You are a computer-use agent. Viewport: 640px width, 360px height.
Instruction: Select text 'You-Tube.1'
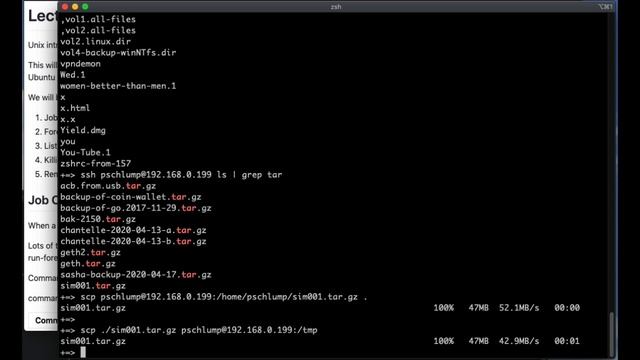point(85,152)
